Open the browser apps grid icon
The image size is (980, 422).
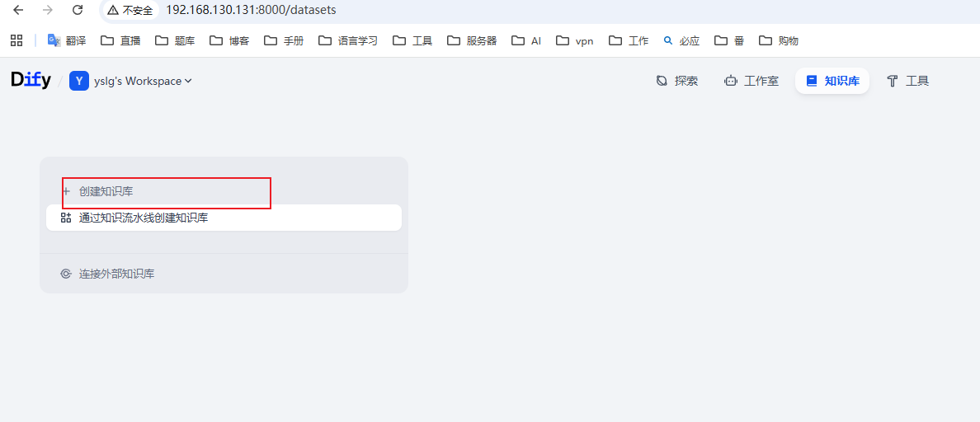(16, 40)
